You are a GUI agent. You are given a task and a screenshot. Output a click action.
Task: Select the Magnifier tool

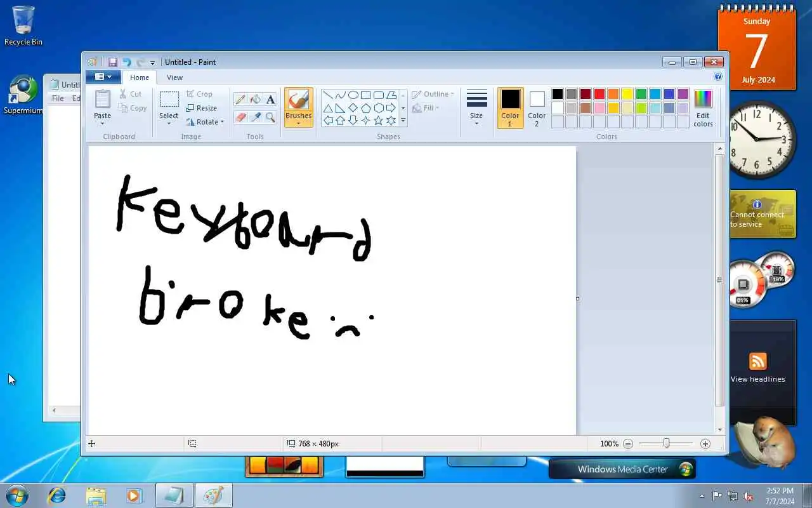point(271,117)
